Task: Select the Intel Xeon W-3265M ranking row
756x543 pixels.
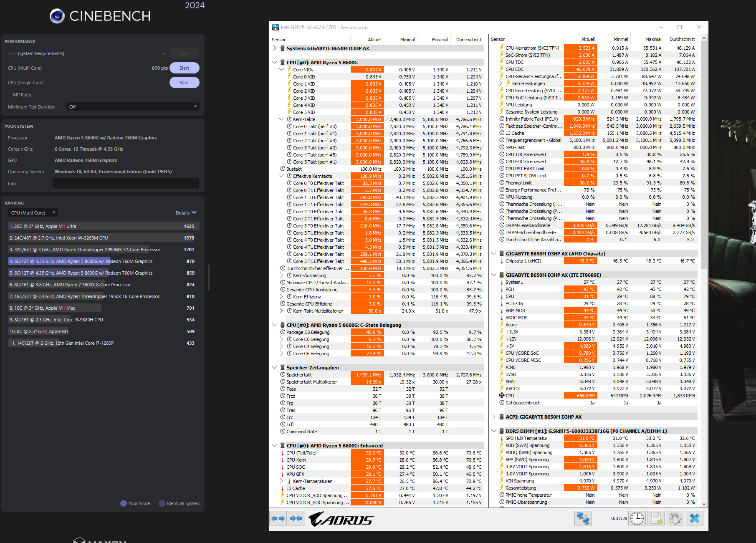Action: (104, 238)
